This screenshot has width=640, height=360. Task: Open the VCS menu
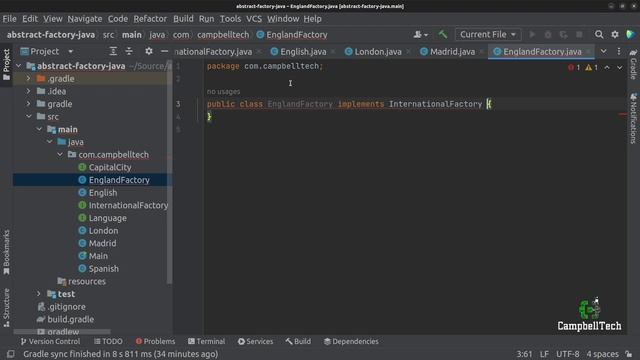coord(254,19)
